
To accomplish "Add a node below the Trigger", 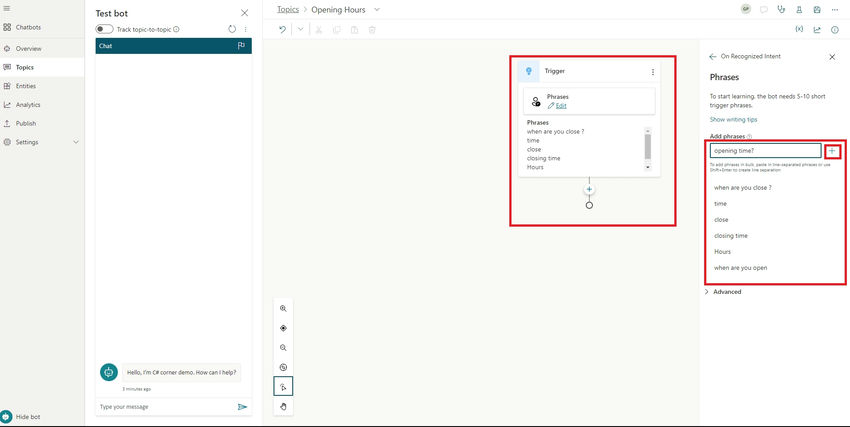I will [589, 190].
